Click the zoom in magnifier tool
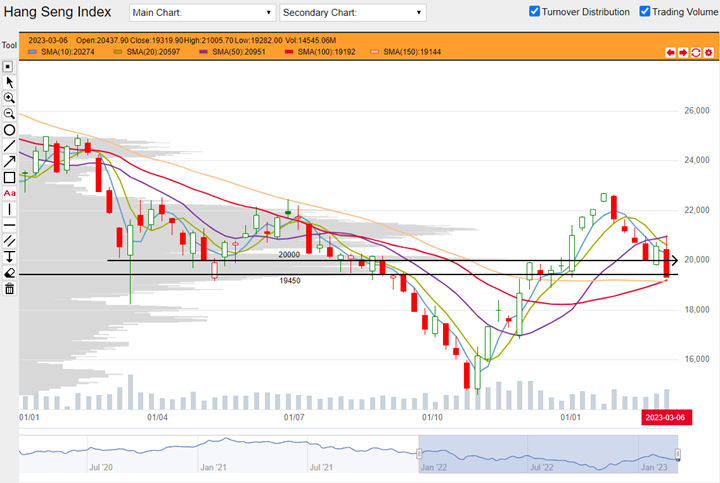Viewport: 720px width, 483px height. [9, 98]
